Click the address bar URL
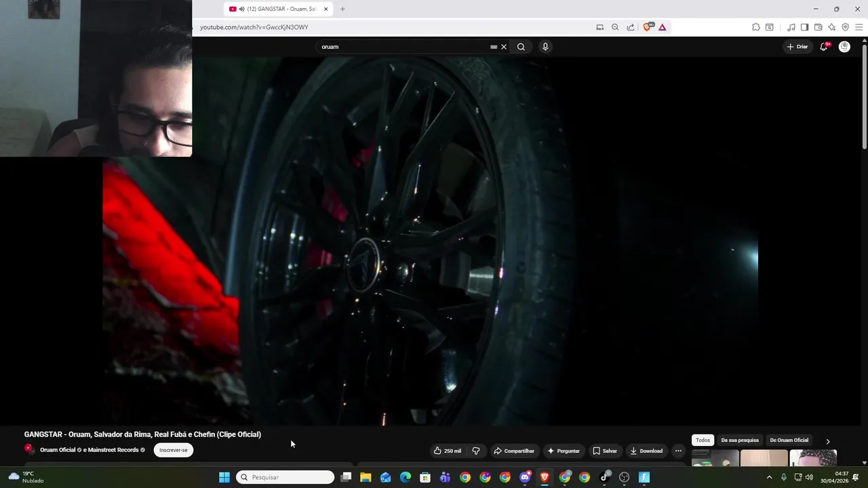Image resolution: width=868 pixels, height=488 pixels. [x=254, y=27]
